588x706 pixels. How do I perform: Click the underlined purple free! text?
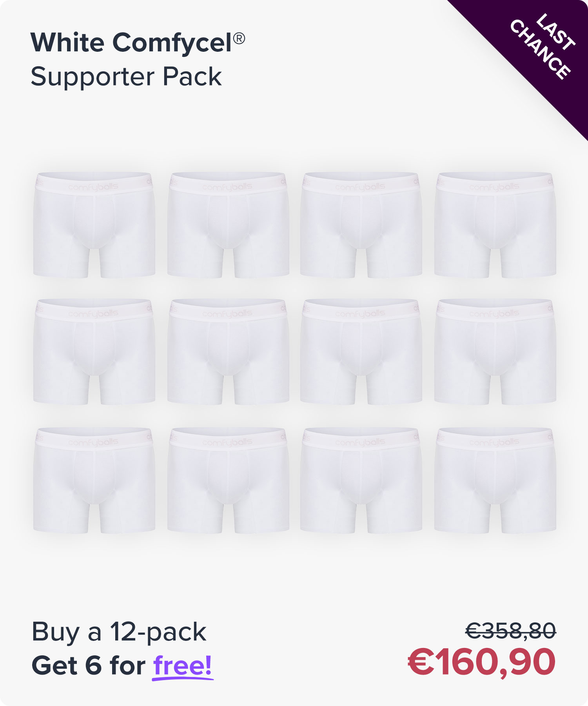coord(183,666)
